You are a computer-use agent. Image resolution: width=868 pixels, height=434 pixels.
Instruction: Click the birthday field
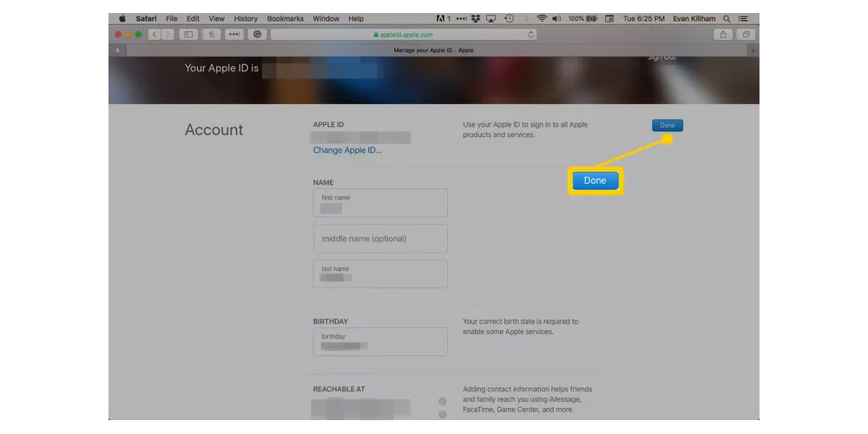coord(380,341)
